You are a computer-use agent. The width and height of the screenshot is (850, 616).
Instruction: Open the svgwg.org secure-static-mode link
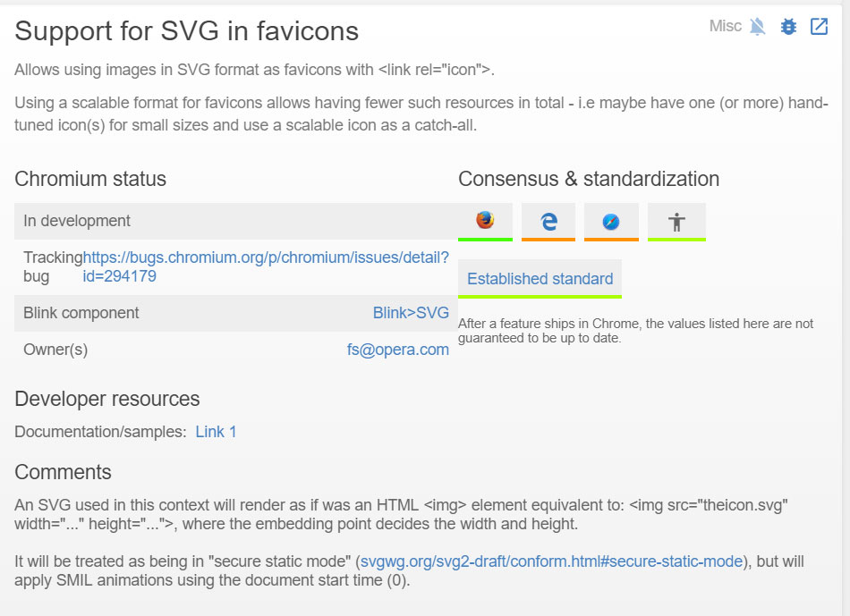551,561
